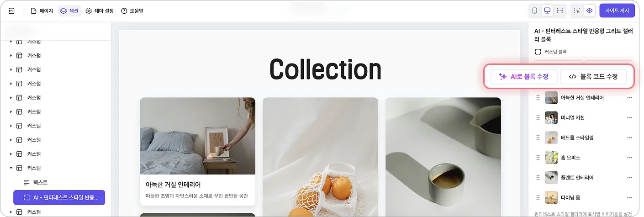644x217 pixels.
Task: Expand the first 커스텀 tree item
Action: click(11, 42)
